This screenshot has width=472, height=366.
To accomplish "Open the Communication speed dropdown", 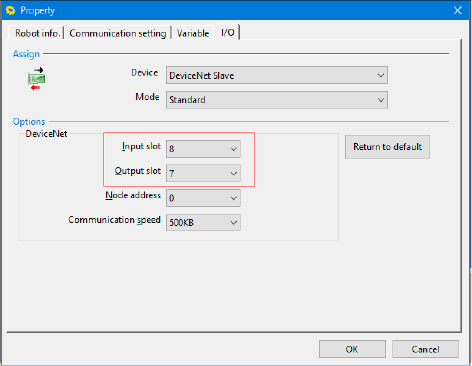I will click(x=234, y=222).
